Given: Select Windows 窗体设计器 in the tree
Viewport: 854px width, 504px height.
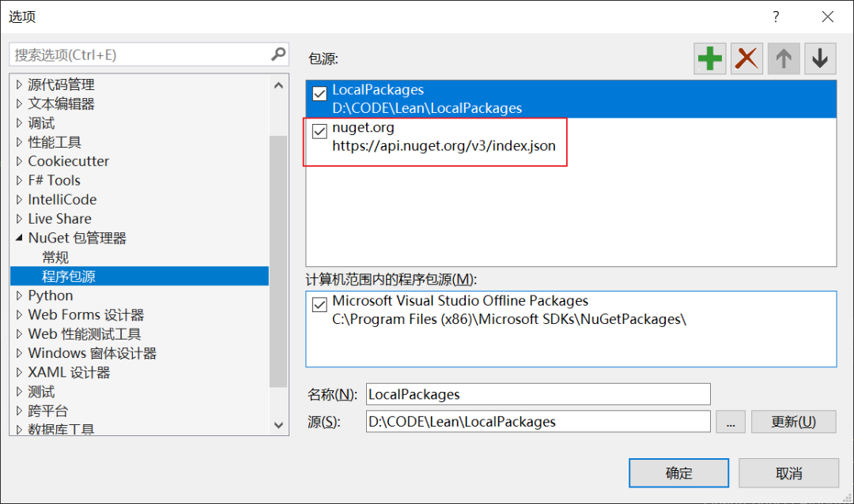Looking at the screenshot, I should pos(92,353).
